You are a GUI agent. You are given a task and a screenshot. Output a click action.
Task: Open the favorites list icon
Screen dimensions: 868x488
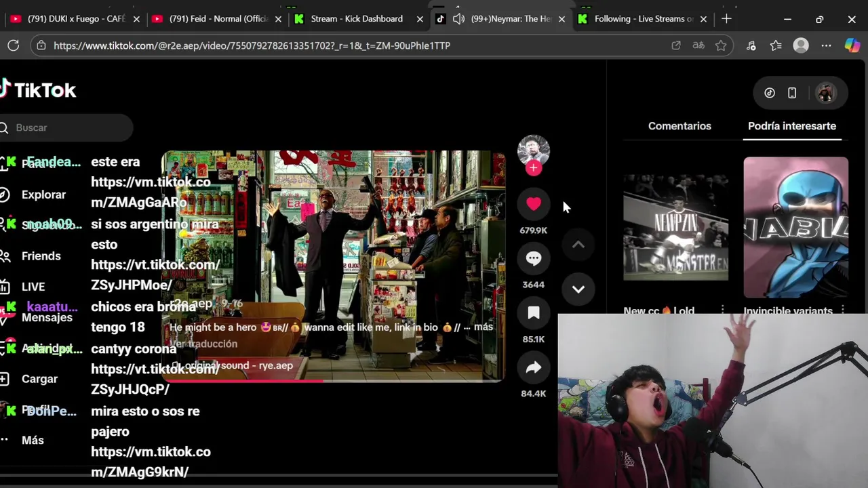776,45
